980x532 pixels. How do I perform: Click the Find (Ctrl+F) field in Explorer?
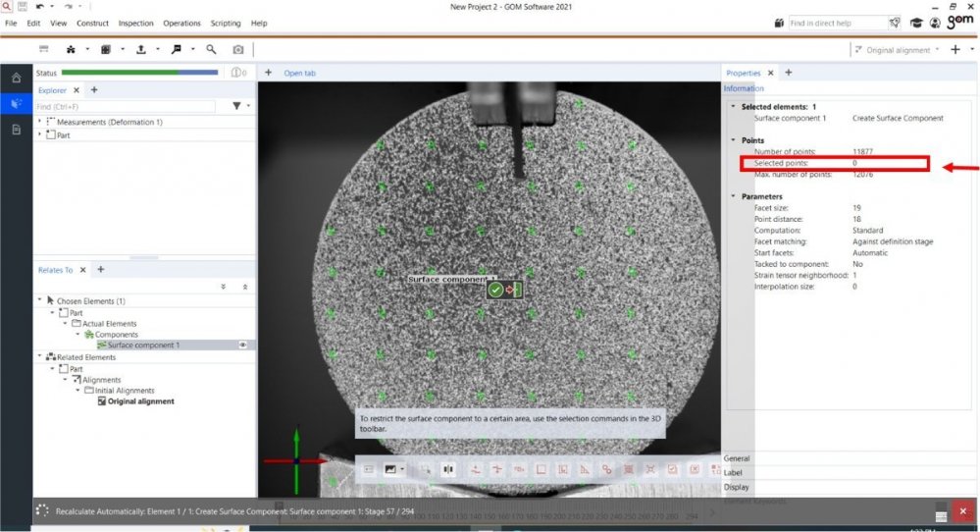tap(125, 106)
